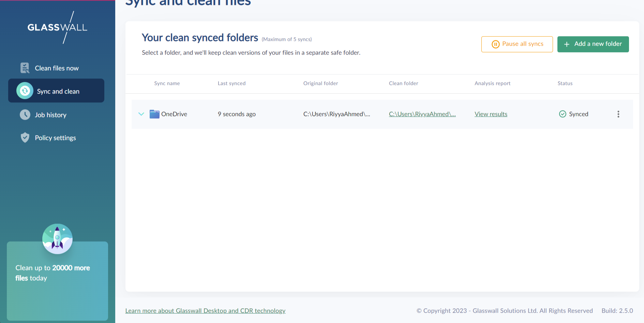This screenshot has width=644, height=323.
Task: Click the Policy settings shield icon
Action: tap(25, 138)
